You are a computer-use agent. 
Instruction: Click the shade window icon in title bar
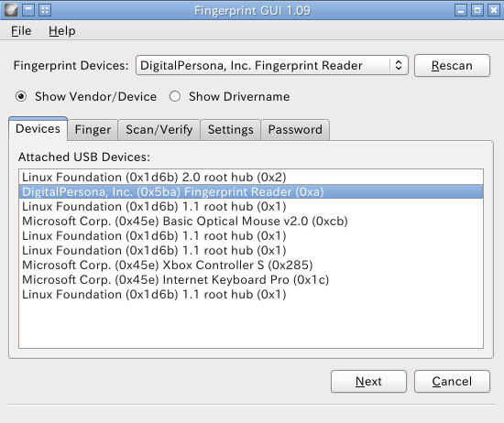[28, 10]
